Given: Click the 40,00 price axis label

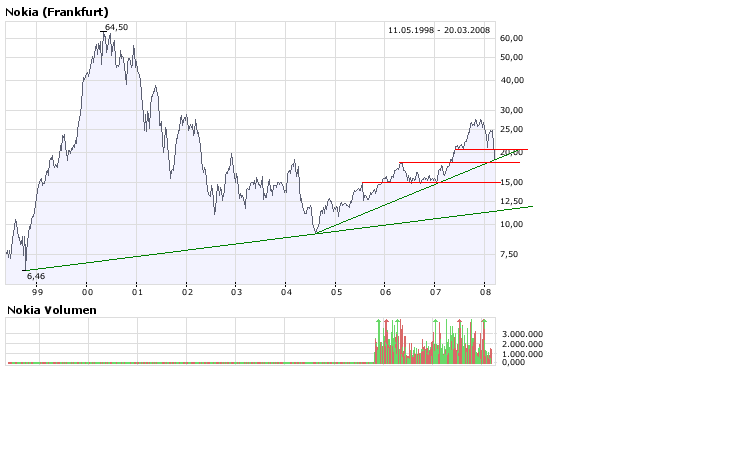Looking at the screenshot, I should [x=512, y=81].
